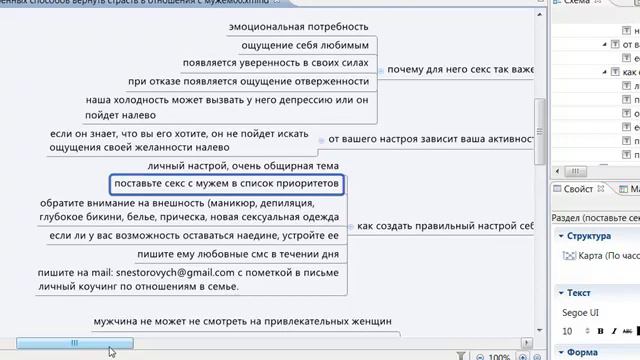Click the fit-map icon right of zoom in
The width and height of the screenshot is (640, 360).
538,357
